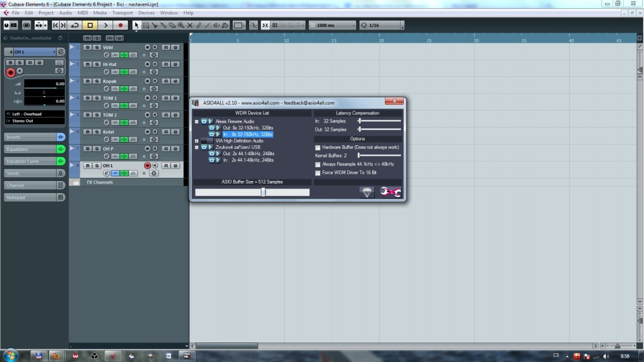Expand the VIA High Definition Audio device
Viewport: 644px width, 362px height.
point(197,141)
